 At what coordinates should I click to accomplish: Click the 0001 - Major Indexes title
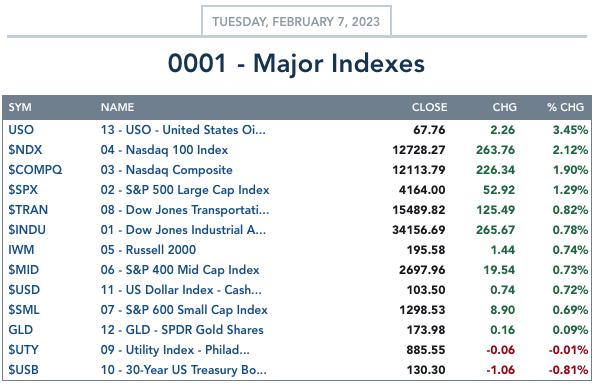pos(296,63)
